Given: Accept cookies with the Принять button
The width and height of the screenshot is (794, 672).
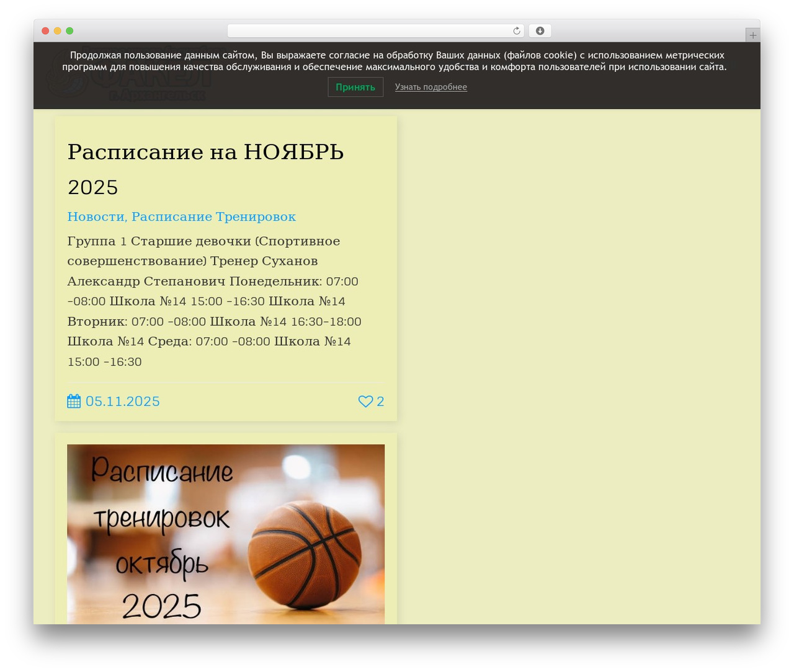Looking at the screenshot, I should pyautogui.click(x=355, y=87).
